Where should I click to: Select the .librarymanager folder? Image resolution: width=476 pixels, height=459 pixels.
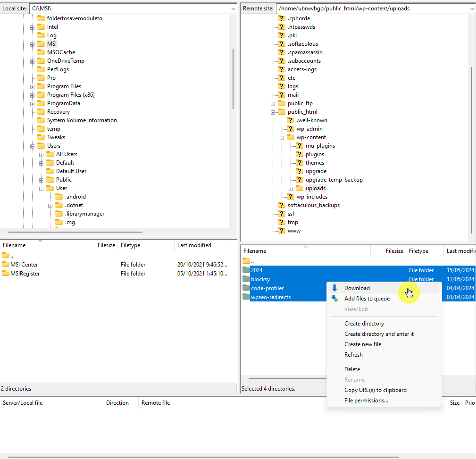(84, 214)
